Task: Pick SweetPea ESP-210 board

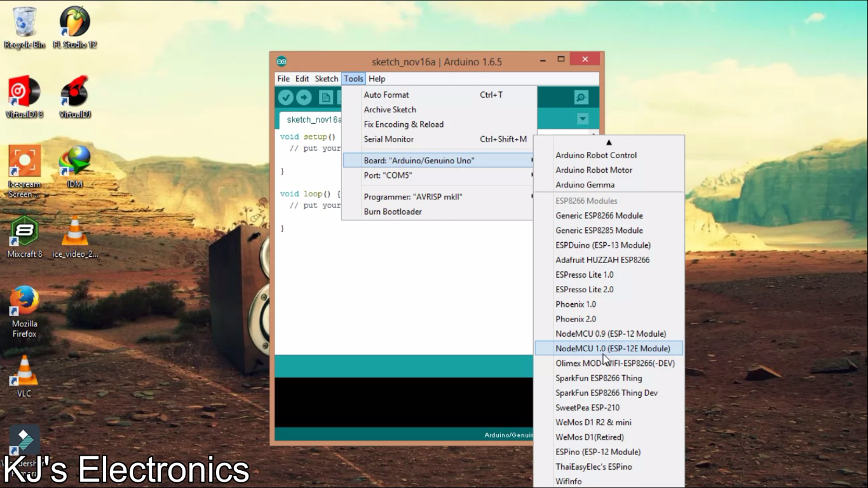Action: click(609, 407)
